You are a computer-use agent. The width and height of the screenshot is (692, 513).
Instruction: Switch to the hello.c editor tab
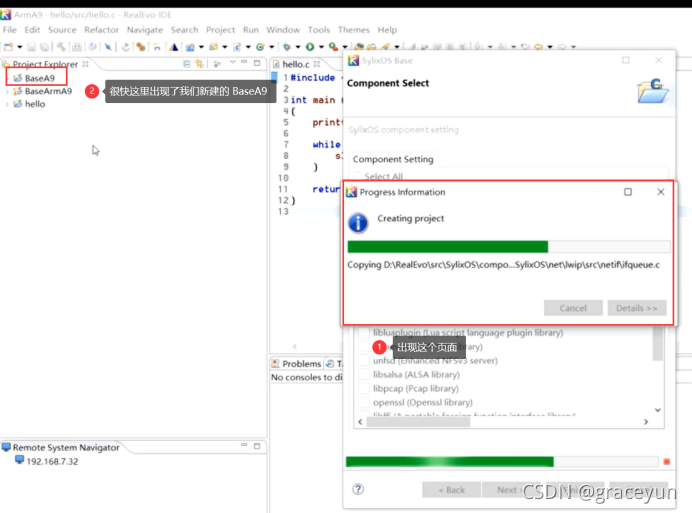pos(295,64)
